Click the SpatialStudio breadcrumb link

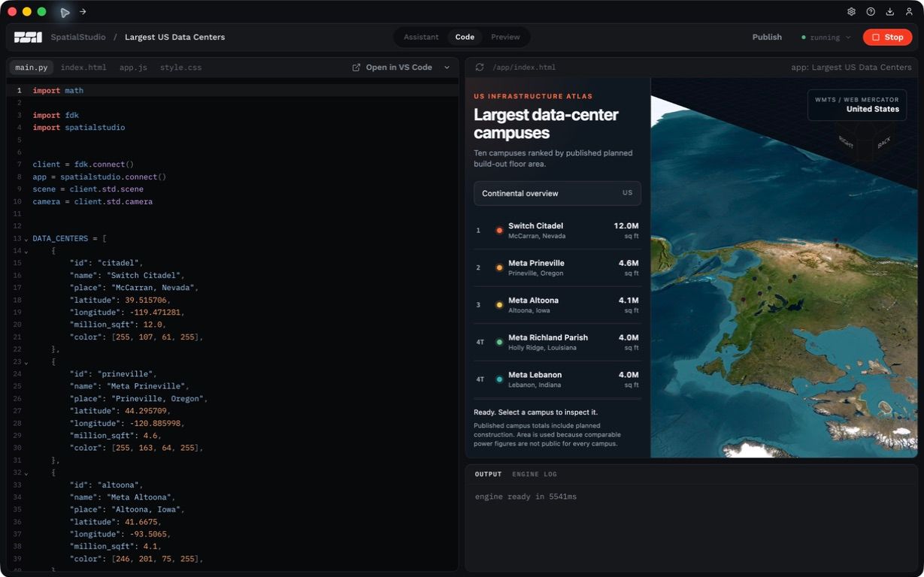click(78, 37)
